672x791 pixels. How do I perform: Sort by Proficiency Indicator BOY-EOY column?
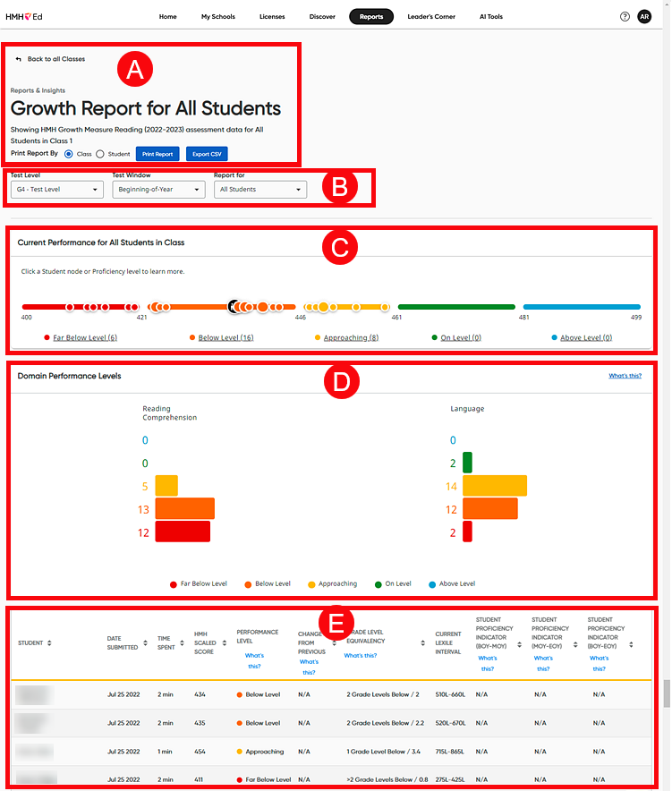(x=631, y=645)
